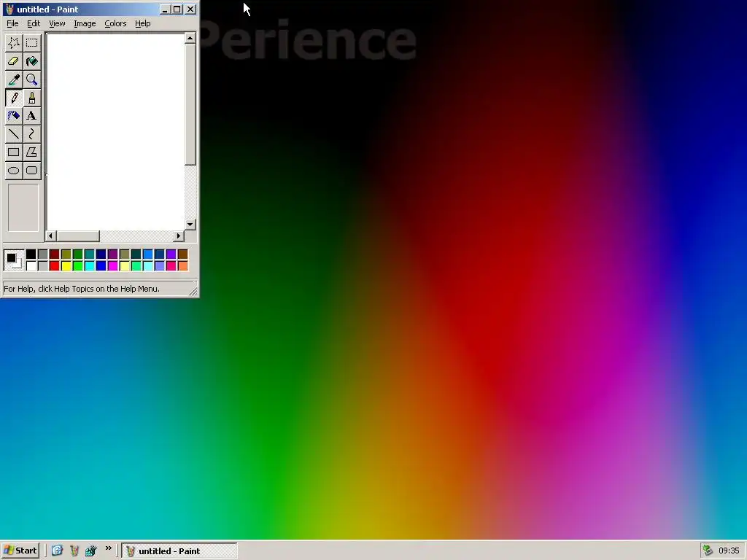The height and width of the screenshot is (560, 747).
Task: Open the Image menu
Action: [85, 23]
